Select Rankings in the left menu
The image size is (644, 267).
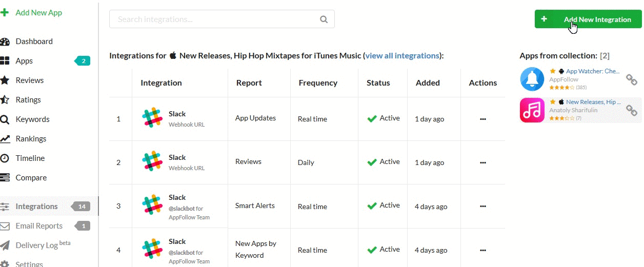click(x=31, y=139)
